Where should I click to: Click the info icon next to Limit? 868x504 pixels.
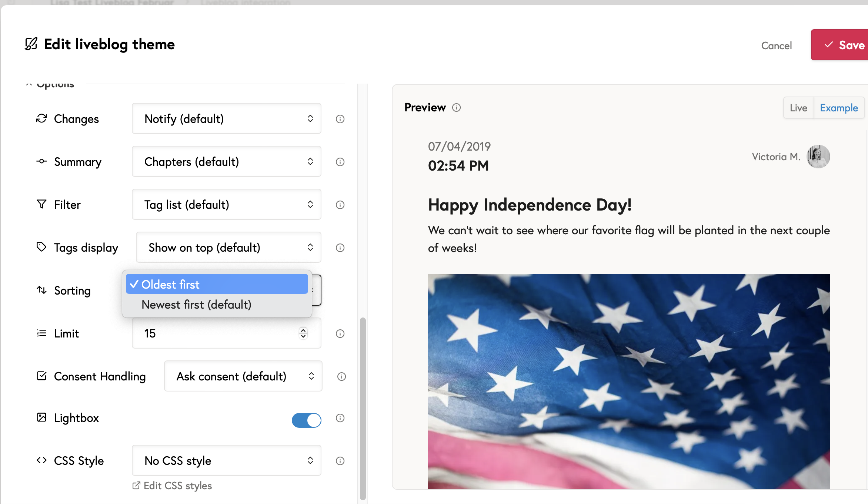pos(340,333)
